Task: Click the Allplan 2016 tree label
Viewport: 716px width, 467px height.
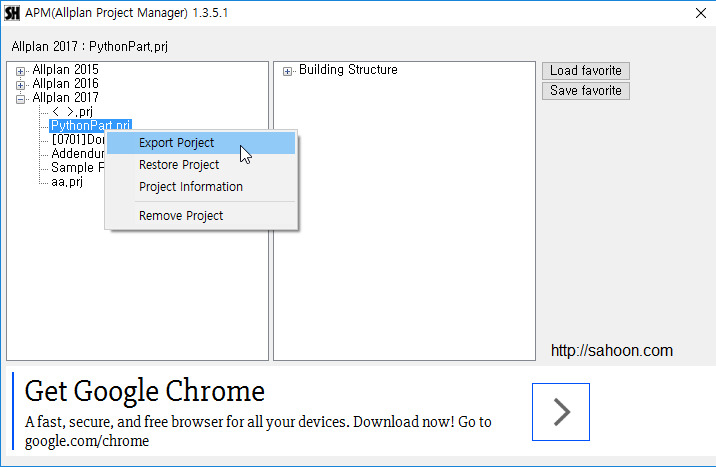Action: (x=65, y=84)
